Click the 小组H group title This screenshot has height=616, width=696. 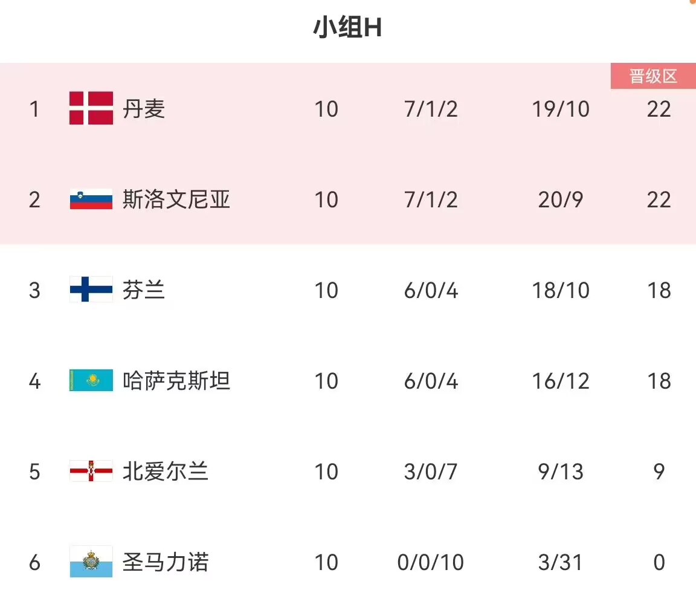[x=347, y=28]
